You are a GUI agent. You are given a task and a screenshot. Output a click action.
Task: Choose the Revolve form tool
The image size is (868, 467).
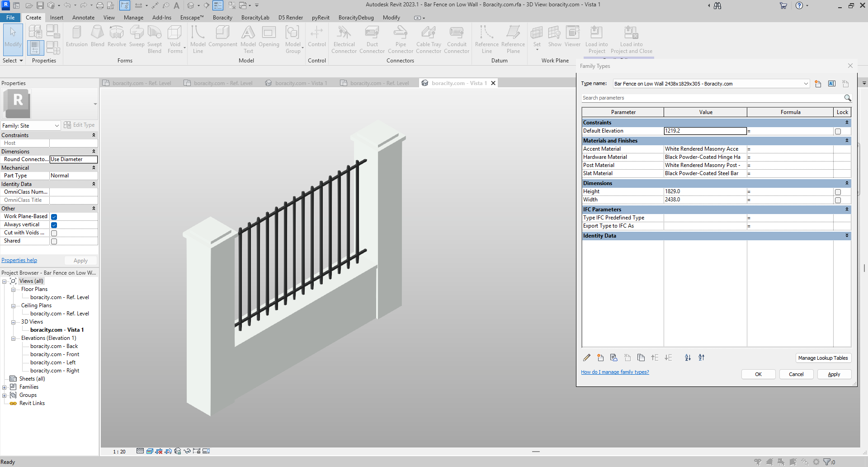coord(117,37)
